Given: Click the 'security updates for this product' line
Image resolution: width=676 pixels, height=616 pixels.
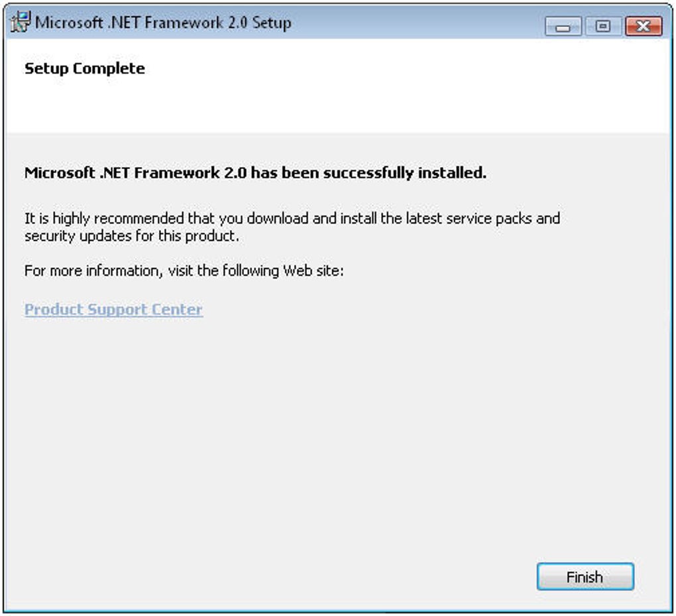Looking at the screenshot, I should click(131, 235).
